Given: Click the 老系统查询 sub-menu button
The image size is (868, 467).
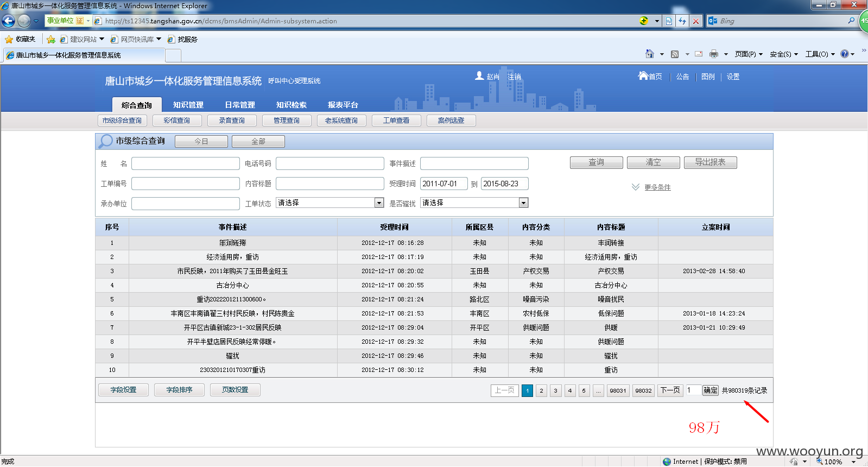Looking at the screenshot, I should (341, 121).
